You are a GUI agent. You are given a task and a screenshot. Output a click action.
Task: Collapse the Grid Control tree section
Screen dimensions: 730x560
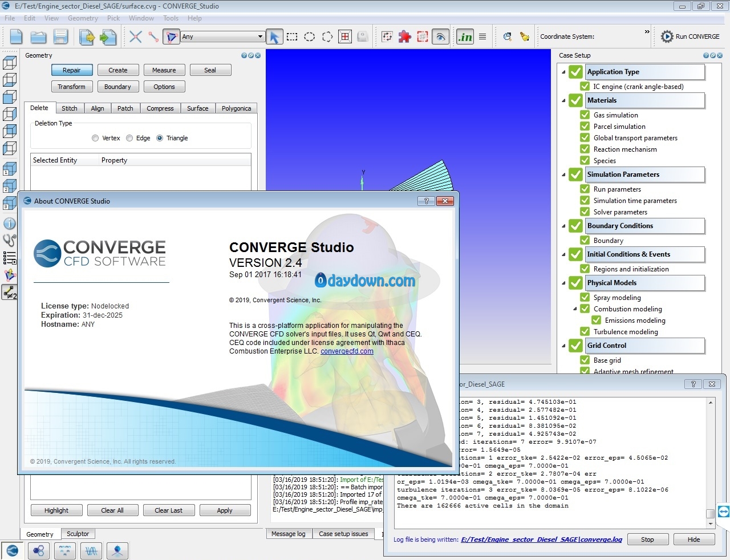point(563,346)
